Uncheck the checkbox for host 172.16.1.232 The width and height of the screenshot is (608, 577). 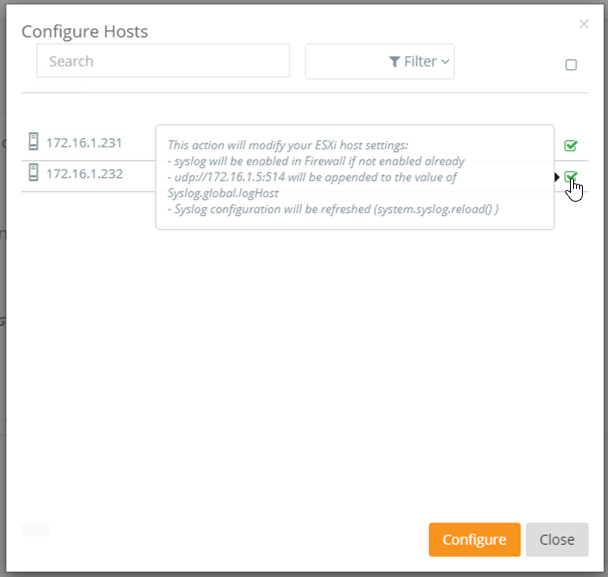tap(571, 177)
